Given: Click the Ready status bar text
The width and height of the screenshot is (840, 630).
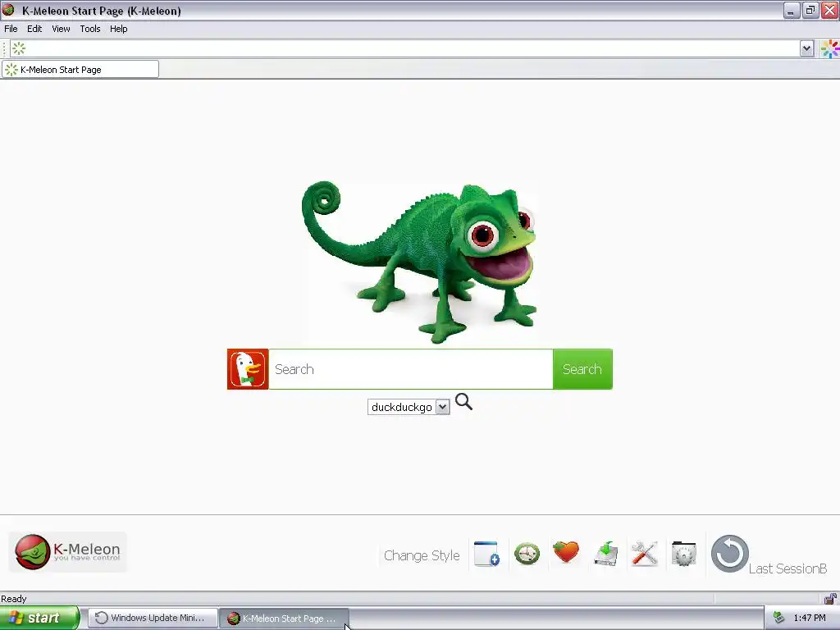Looking at the screenshot, I should click(14, 598).
